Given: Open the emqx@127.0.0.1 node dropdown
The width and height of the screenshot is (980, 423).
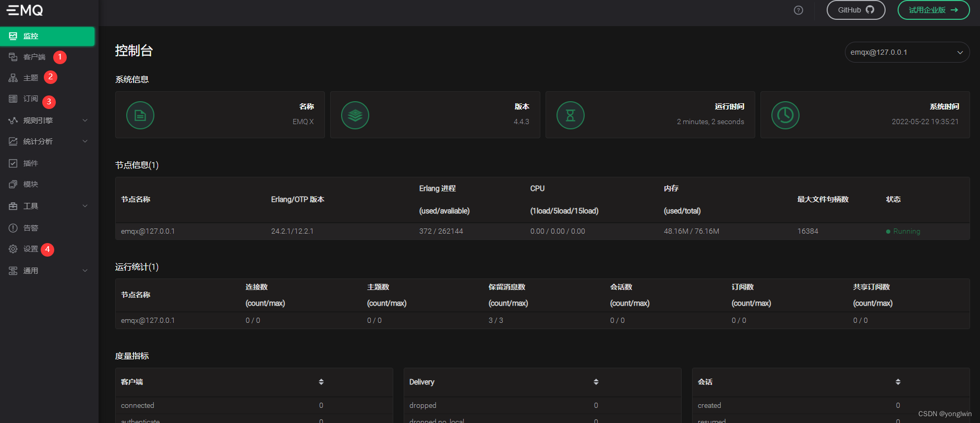Looking at the screenshot, I should coord(907,52).
